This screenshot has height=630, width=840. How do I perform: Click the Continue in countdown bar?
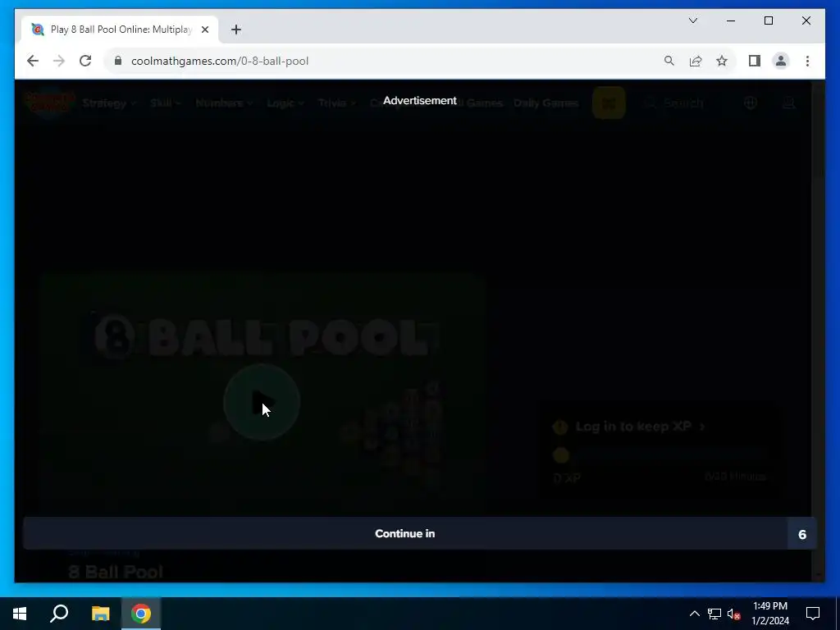point(419,533)
